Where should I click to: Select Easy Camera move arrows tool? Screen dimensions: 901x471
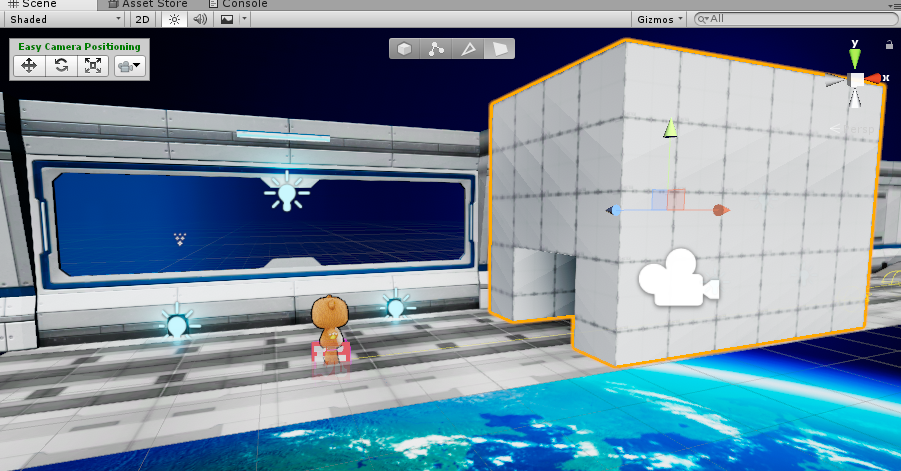pos(29,65)
